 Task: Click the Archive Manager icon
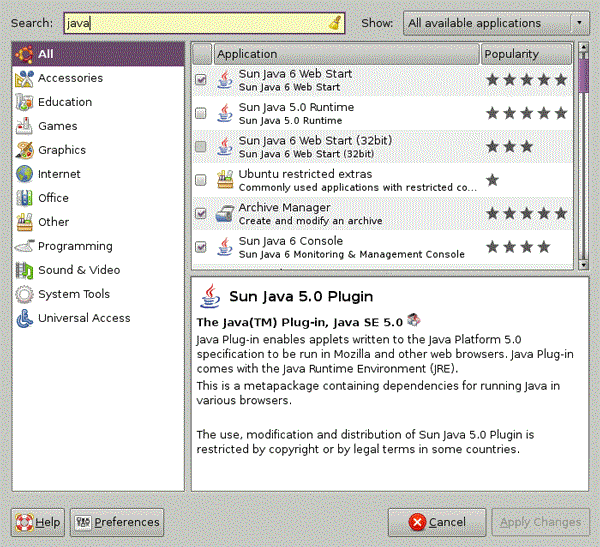(x=225, y=213)
